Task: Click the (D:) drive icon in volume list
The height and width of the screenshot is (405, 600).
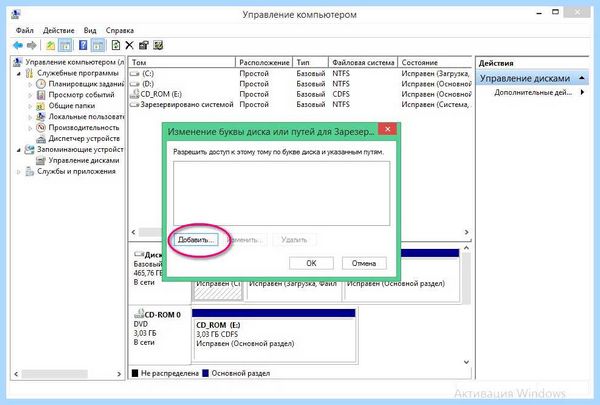Action: [135, 84]
